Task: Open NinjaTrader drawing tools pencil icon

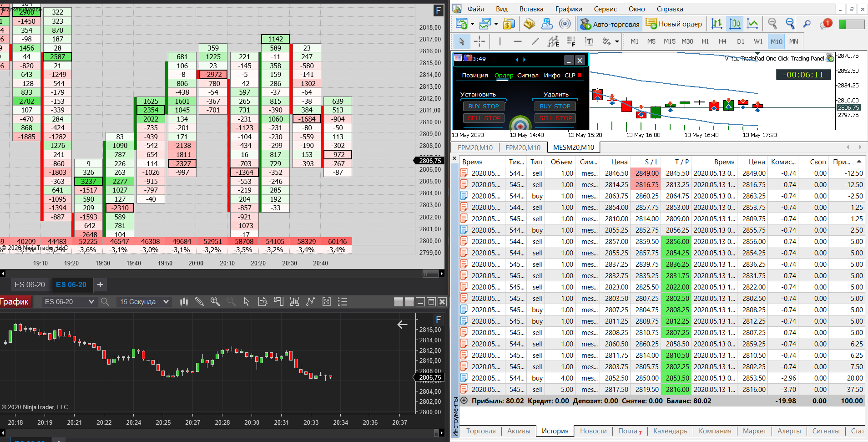Action: click(199, 301)
